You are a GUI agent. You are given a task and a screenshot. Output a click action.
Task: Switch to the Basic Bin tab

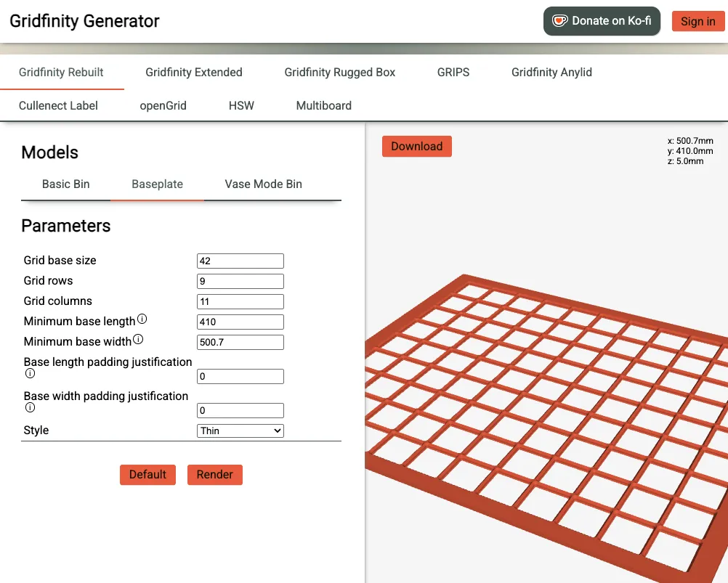pos(65,184)
